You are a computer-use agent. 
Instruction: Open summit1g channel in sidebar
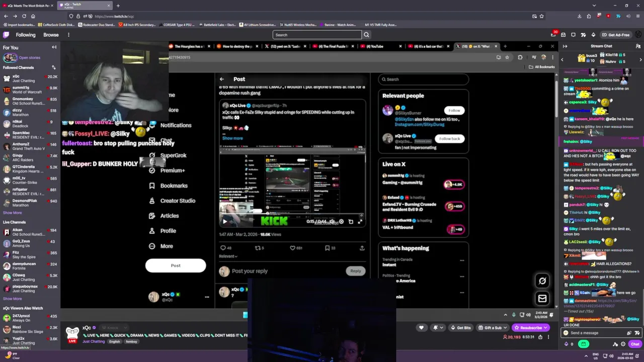click(30, 90)
